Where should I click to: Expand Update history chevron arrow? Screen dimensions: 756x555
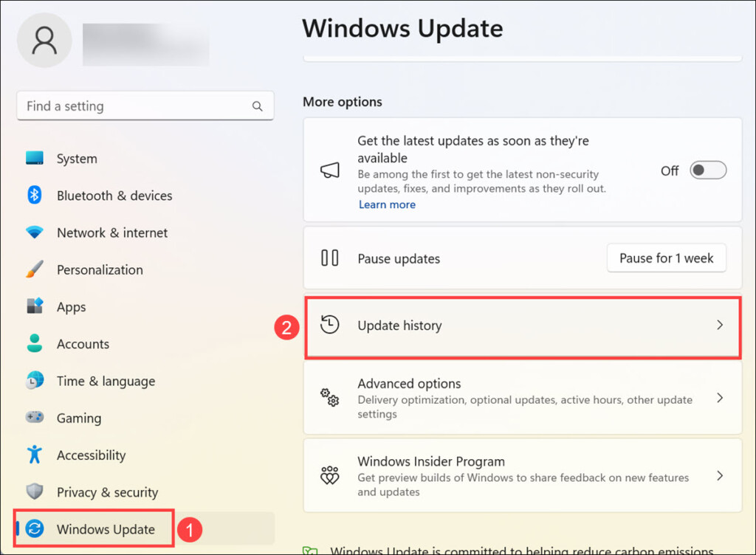click(x=720, y=325)
